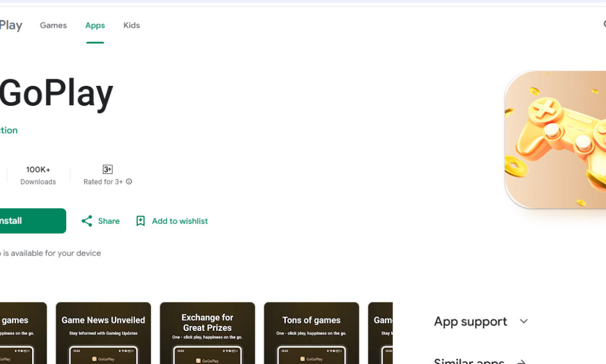Click the 3+ rating badge
This screenshot has height=364, width=606.
pyautogui.click(x=107, y=169)
